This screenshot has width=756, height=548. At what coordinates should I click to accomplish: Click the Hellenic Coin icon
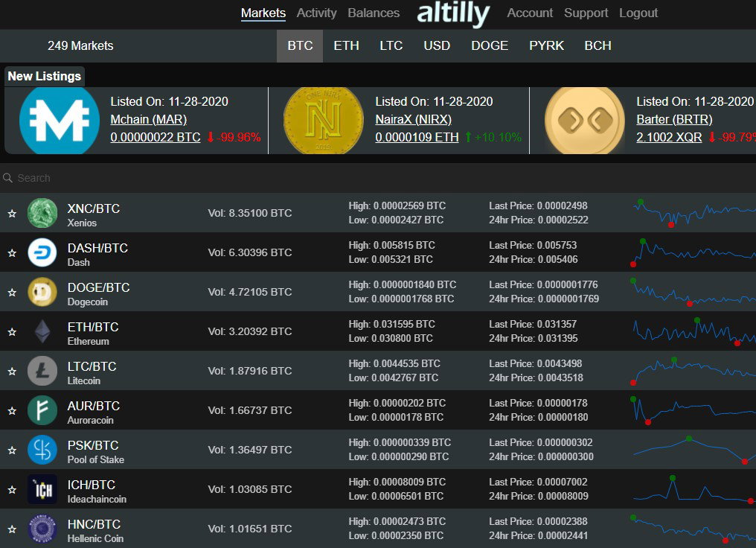click(42, 529)
